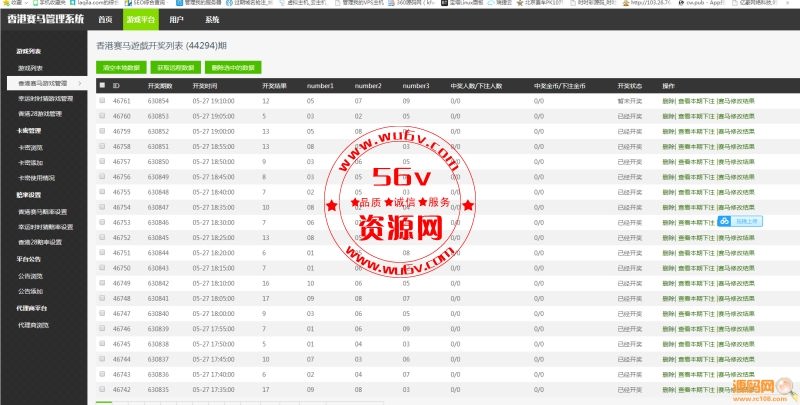Click 查看本期下注 link in row 46757

(x=696, y=162)
